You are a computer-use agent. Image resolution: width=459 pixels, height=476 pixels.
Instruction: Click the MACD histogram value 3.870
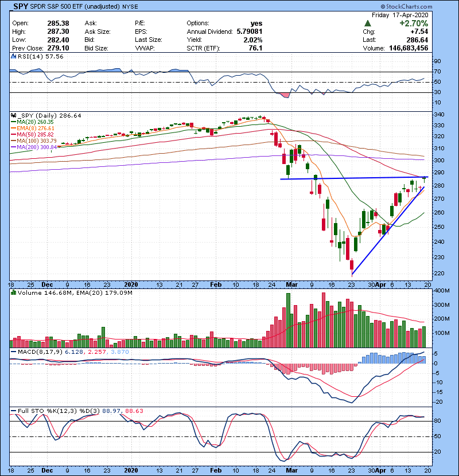pos(120,352)
